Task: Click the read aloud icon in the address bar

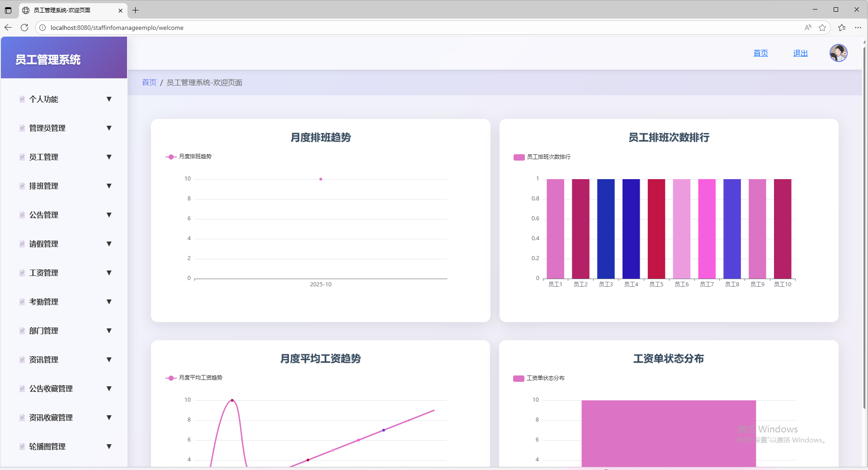Action: pos(808,28)
